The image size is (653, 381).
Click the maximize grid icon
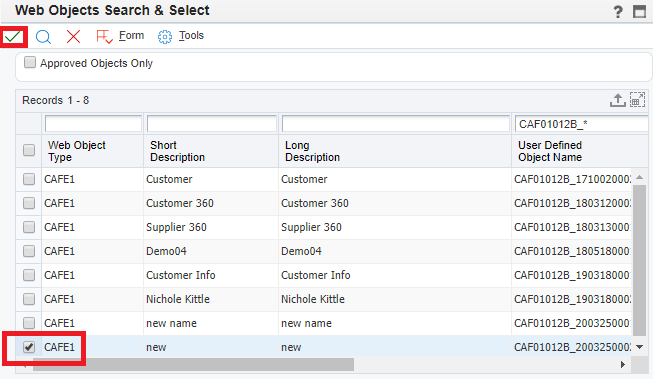(637, 100)
